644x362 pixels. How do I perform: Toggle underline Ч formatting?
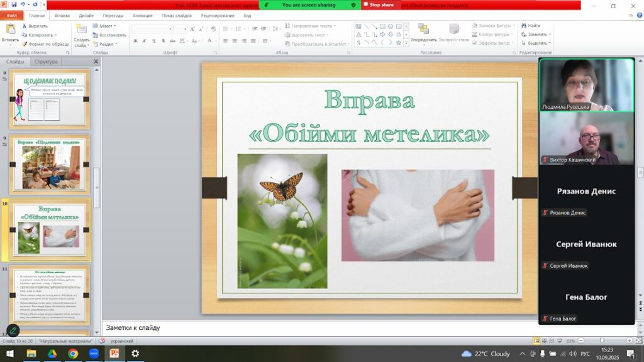[x=153, y=41]
